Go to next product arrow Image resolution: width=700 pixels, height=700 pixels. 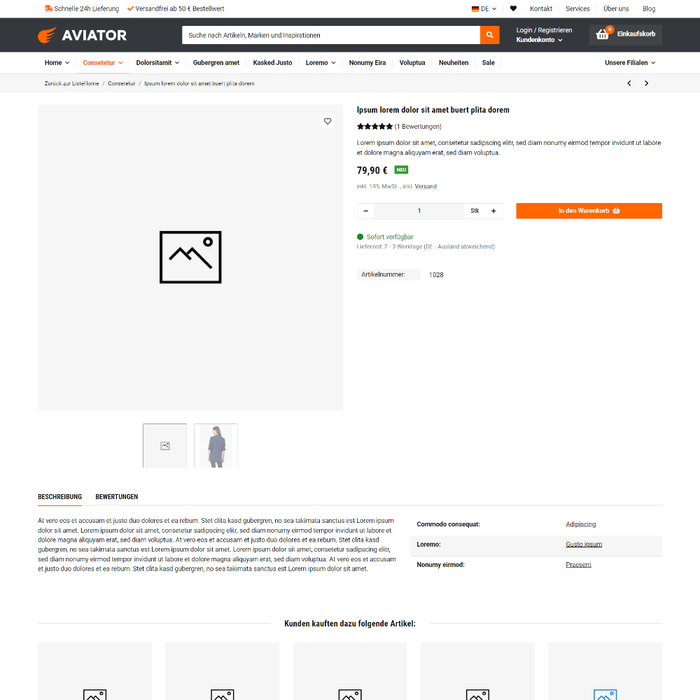[646, 83]
